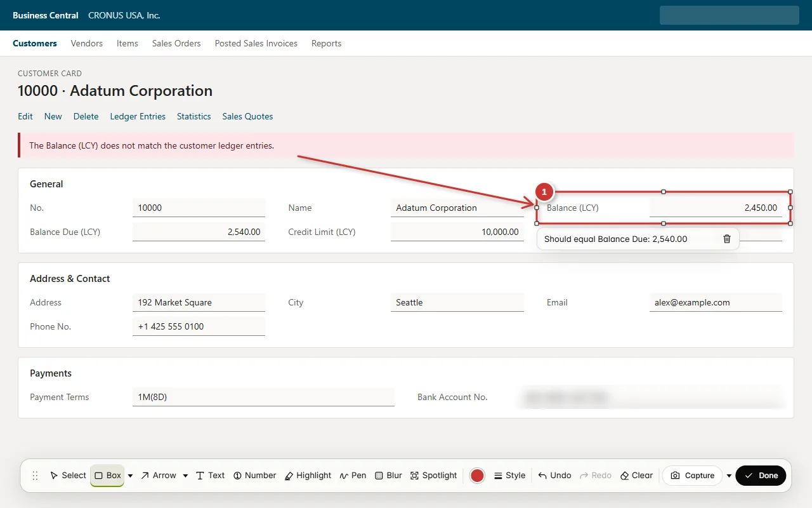
Task: Activate the Highlight tool
Action: click(308, 476)
